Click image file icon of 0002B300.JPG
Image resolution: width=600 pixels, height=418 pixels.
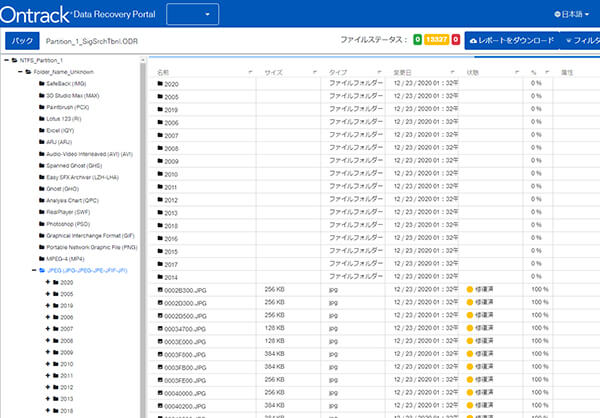point(160,290)
